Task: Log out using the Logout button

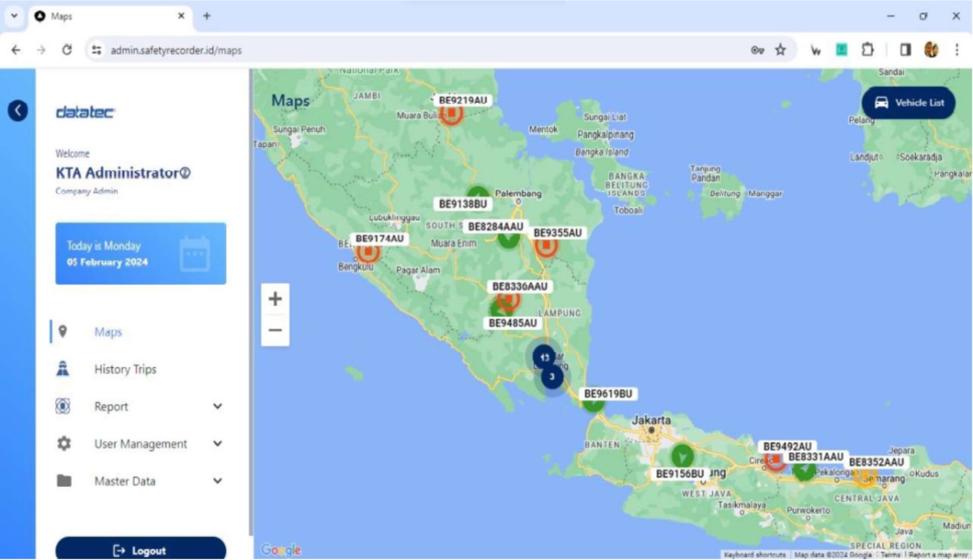Action: tap(141, 550)
